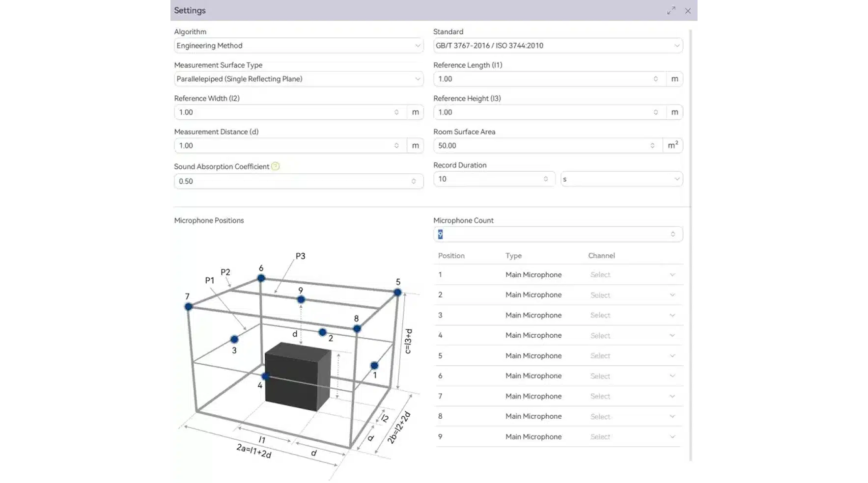Open the Algorithm dropdown
Screen dimensions: 868x483
pos(299,46)
